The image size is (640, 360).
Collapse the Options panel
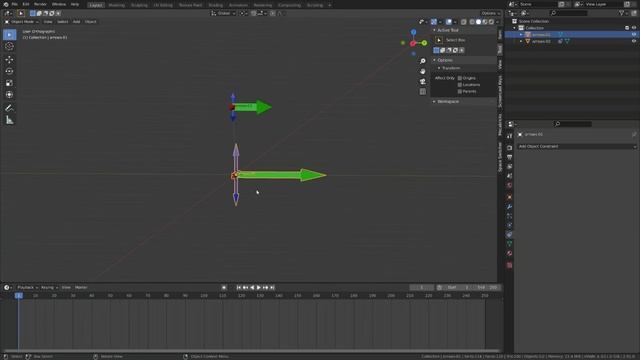(434, 60)
